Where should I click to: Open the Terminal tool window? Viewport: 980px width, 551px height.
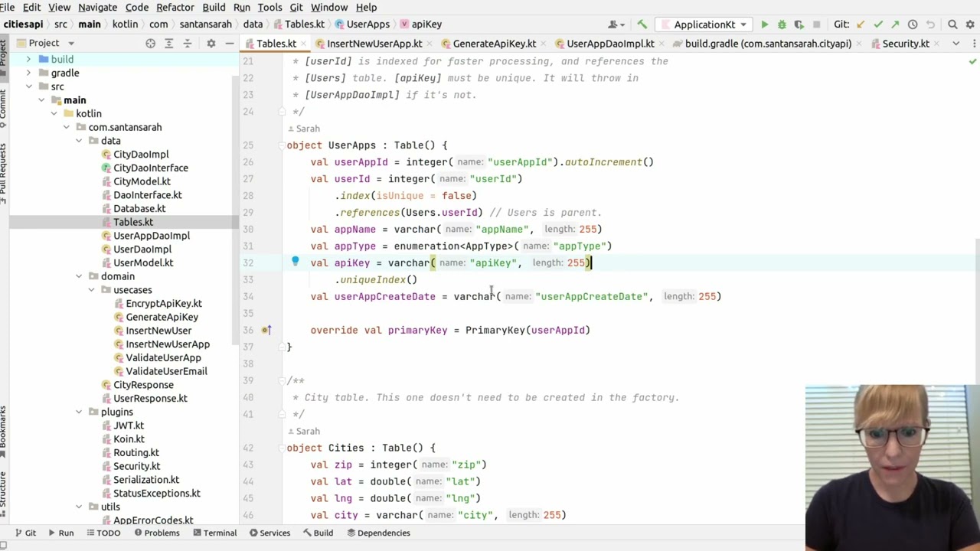[214, 533]
